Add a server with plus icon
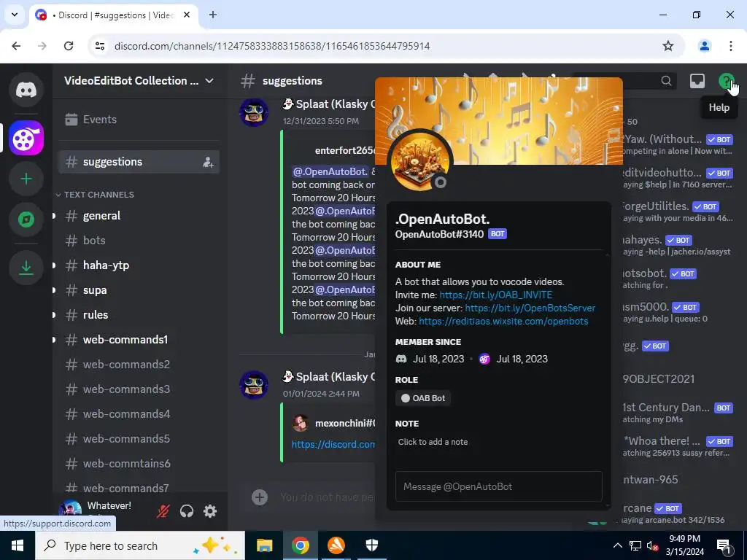This screenshot has height=560, width=747. (26, 179)
